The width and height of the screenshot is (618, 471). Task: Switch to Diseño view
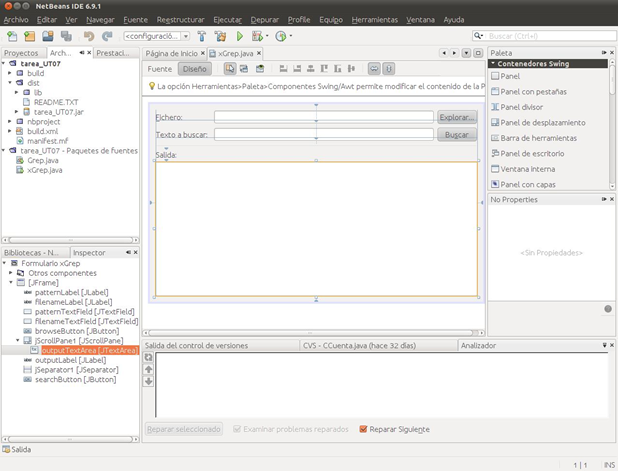pyautogui.click(x=194, y=69)
